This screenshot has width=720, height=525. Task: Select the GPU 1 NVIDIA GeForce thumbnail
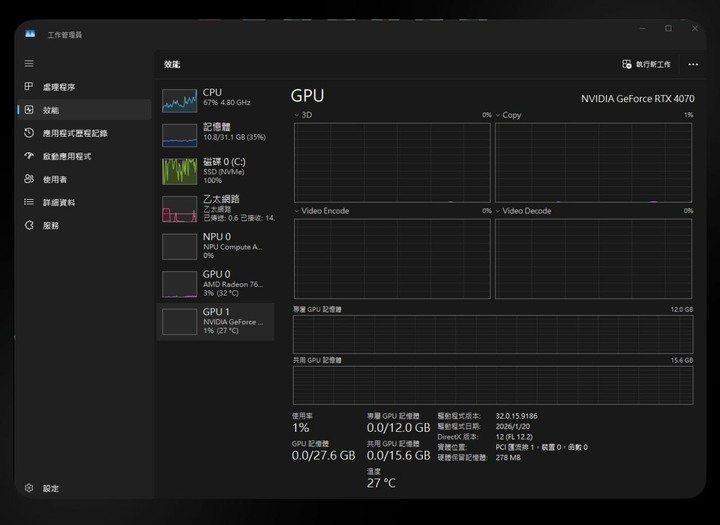(180, 322)
